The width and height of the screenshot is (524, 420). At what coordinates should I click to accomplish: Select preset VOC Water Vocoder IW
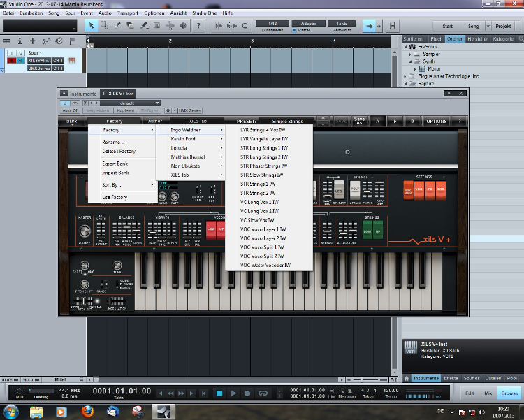269,265
